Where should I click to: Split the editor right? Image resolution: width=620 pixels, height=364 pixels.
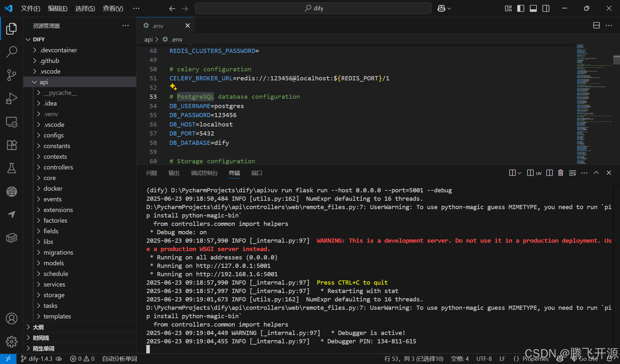[x=596, y=25]
